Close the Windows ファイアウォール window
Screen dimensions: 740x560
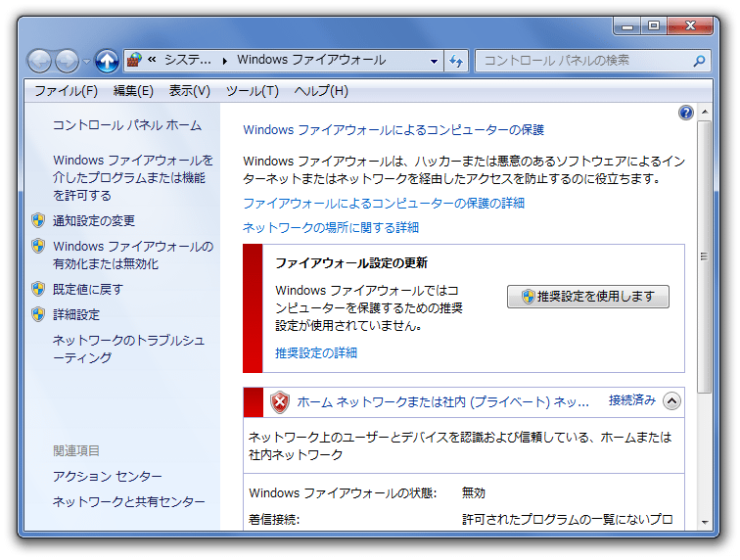click(690, 25)
